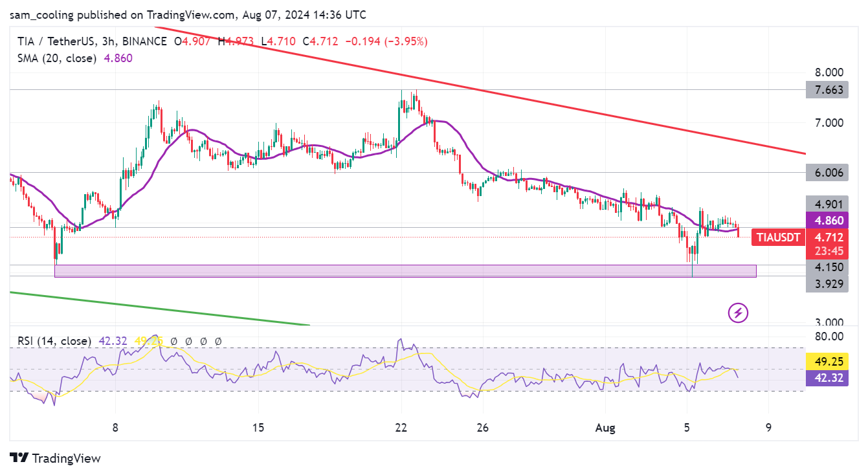The width and height of the screenshot is (868, 475).
Task: Click the purple SMA 4.860 price axis label
Action: tap(827, 221)
